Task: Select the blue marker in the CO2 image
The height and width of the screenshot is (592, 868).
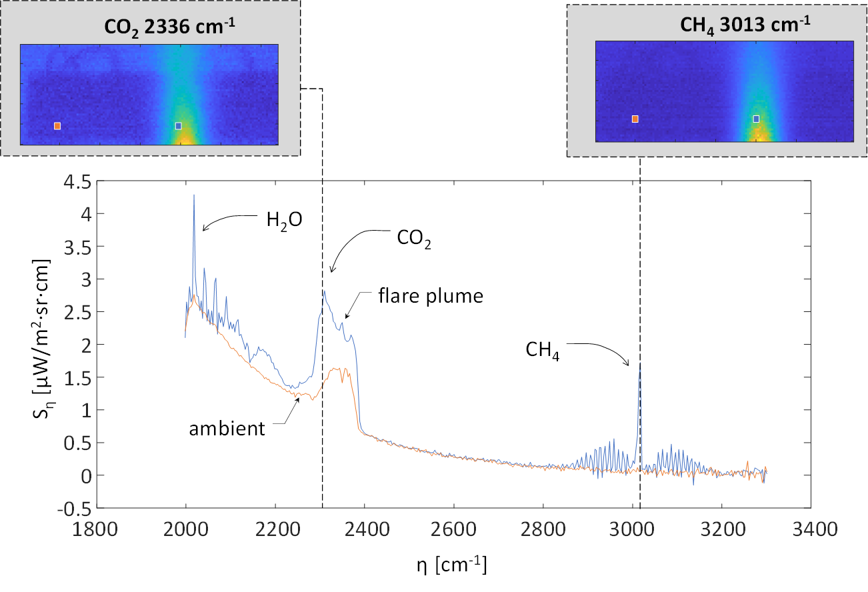Action: click(178, 126)
